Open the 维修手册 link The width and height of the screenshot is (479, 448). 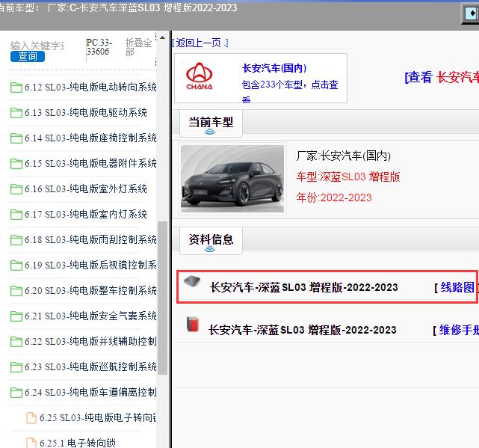tap(459, 330)
